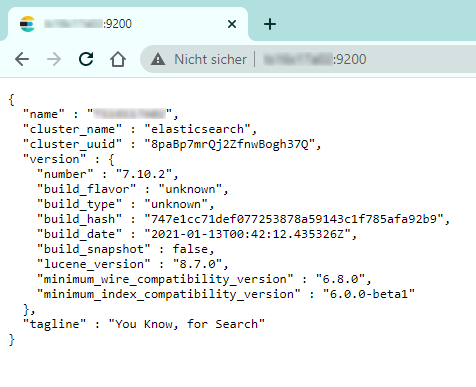Click the warning triangle icon in address bar

click(x=158, y=59)
